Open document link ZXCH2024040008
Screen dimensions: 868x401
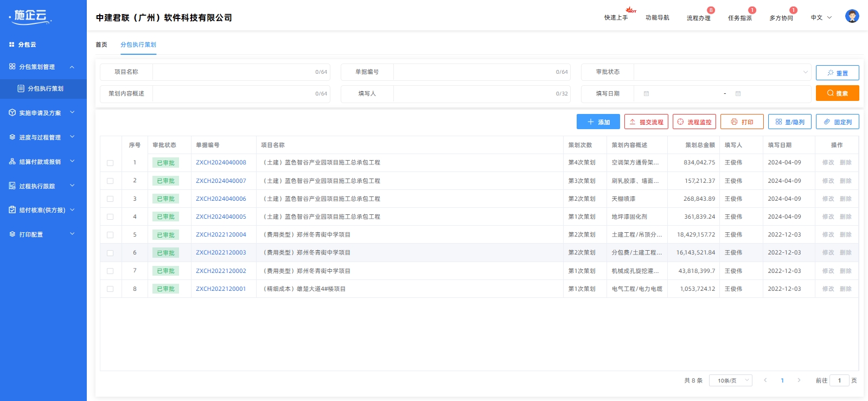click(221, 163)
